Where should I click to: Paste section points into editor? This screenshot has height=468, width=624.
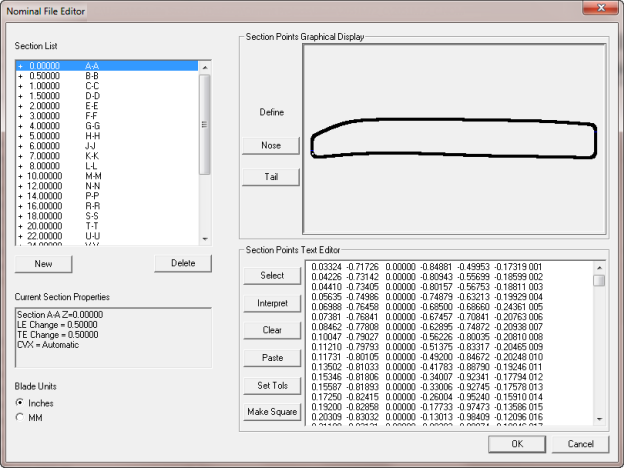[x=270, y=357]
